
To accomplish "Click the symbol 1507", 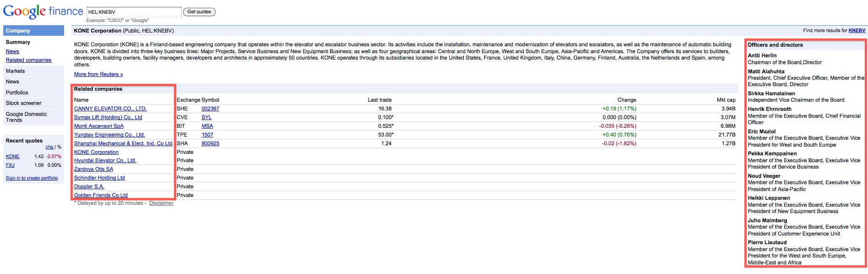I will 207,135.
